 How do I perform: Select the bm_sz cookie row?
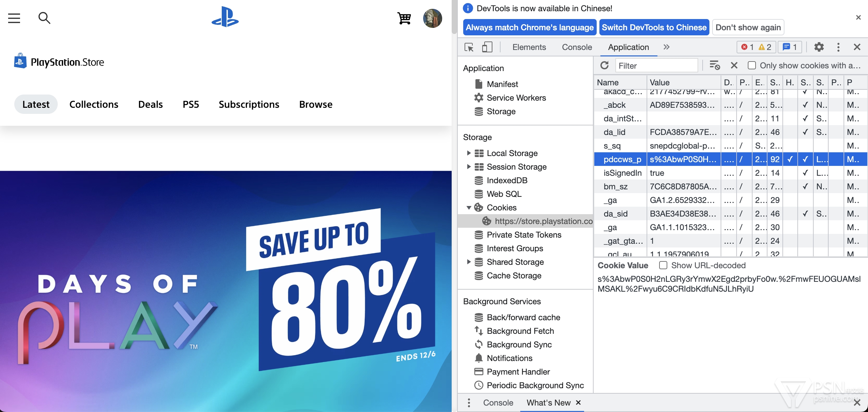(730, 186)
